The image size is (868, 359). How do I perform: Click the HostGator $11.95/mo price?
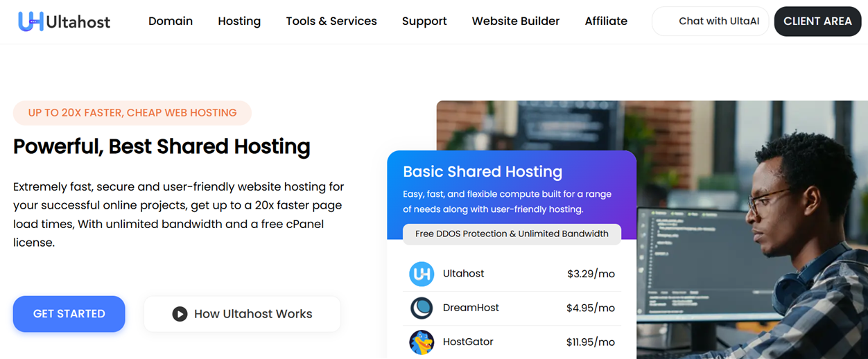click(x=590, y=342)
